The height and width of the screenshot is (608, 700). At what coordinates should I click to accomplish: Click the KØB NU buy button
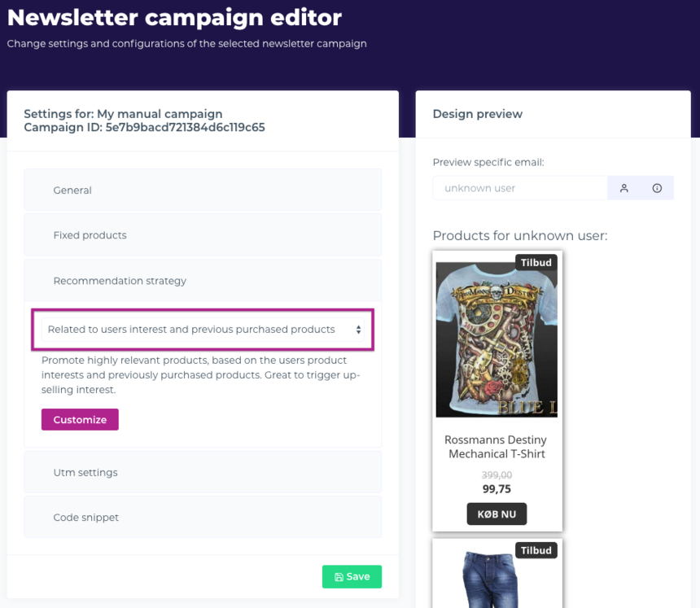click(497, 514)
